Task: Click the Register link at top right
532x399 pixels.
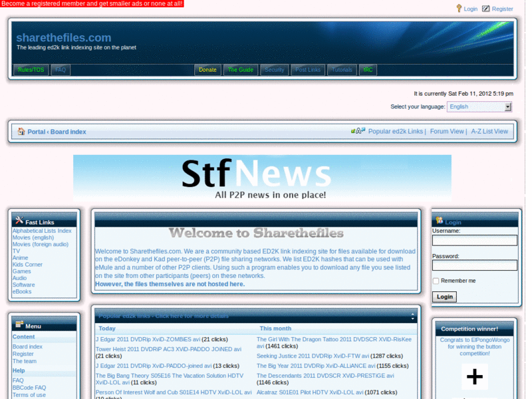Action: point(502,9)
